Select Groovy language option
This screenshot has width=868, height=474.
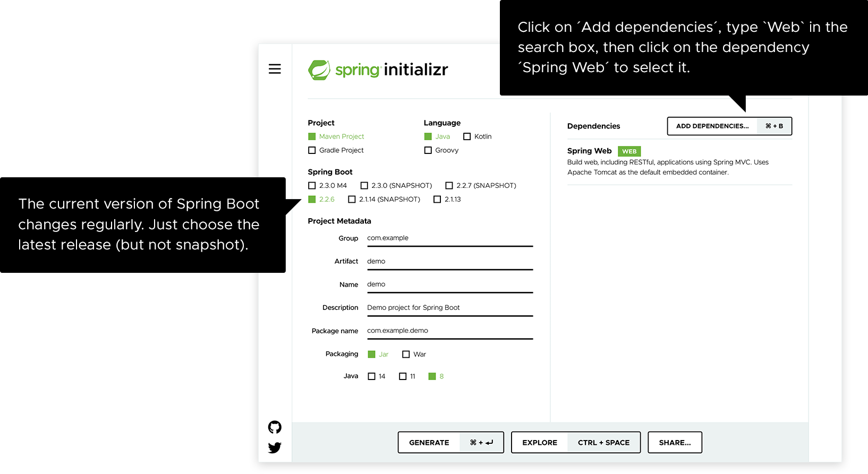(x=428, y=150)
